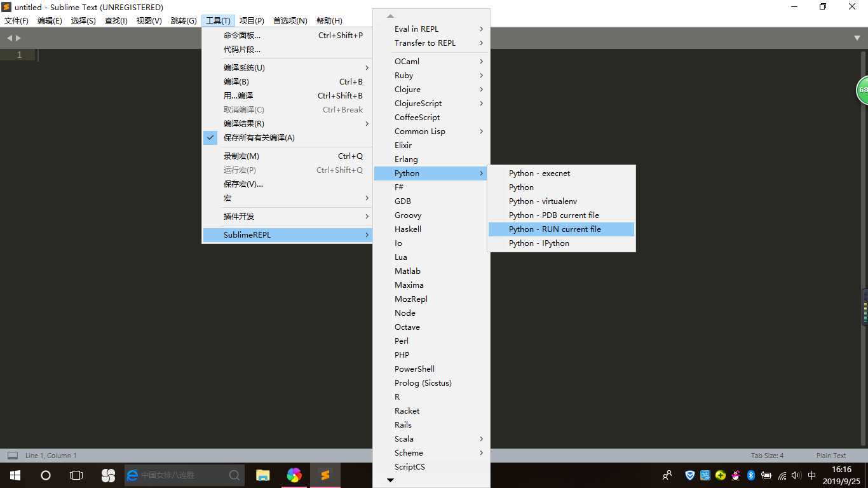Screen dimensions: 868x488
Task: Expand Transfer to REPL submenu
Action: click(x=431, y=43)
